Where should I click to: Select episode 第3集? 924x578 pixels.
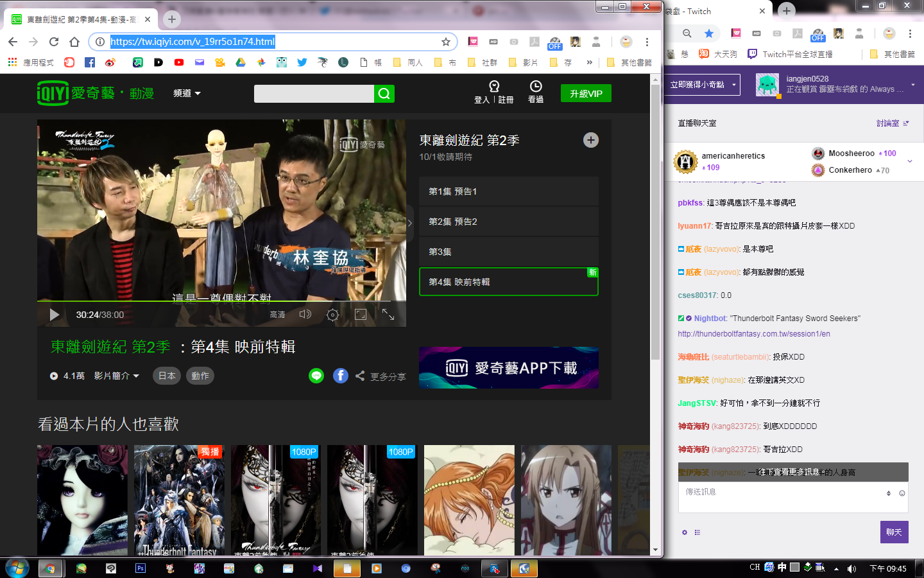click(509, 252)
